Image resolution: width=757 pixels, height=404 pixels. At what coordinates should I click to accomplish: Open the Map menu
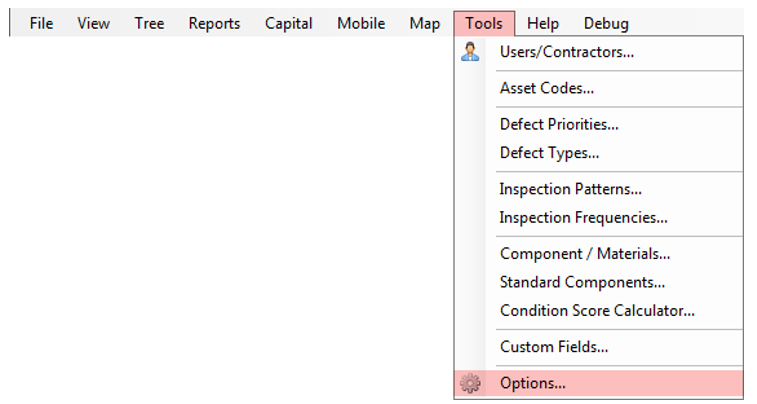(x=424, y=23)
